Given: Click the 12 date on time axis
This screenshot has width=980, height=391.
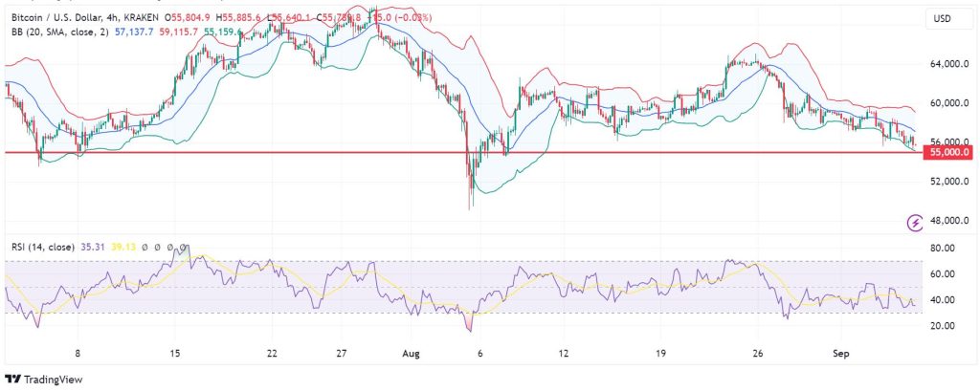Looking at the screenshot, I should [x=564, y=353].
